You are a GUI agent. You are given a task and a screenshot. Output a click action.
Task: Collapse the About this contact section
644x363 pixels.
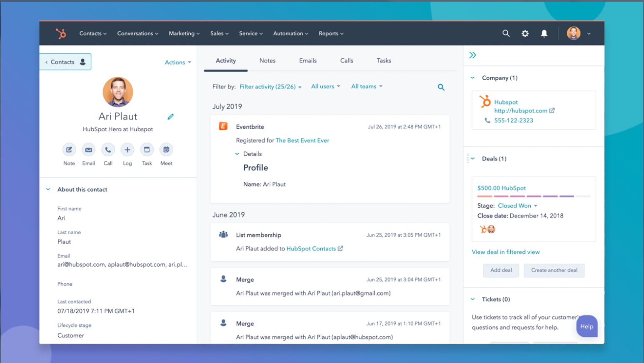point(48,189)
